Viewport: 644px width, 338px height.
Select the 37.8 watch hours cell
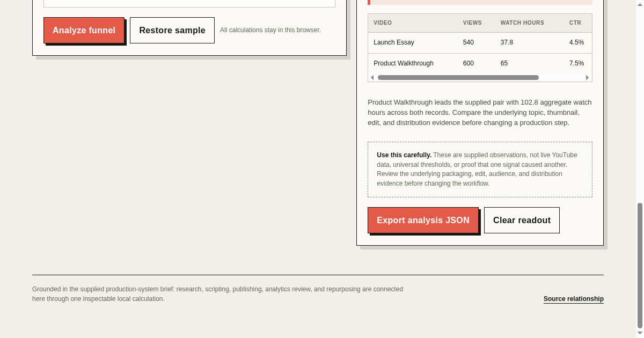point(530,42)
